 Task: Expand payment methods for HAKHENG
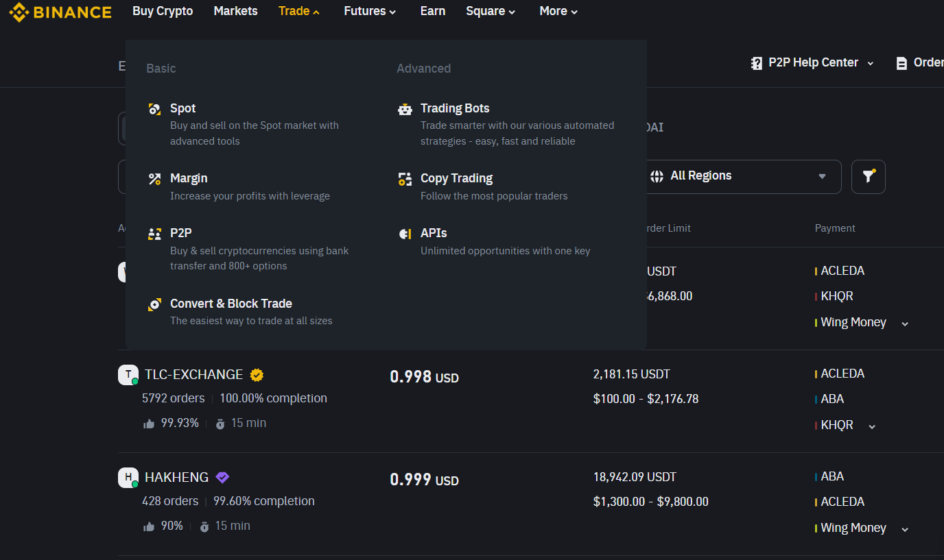[x=905, y=529]
